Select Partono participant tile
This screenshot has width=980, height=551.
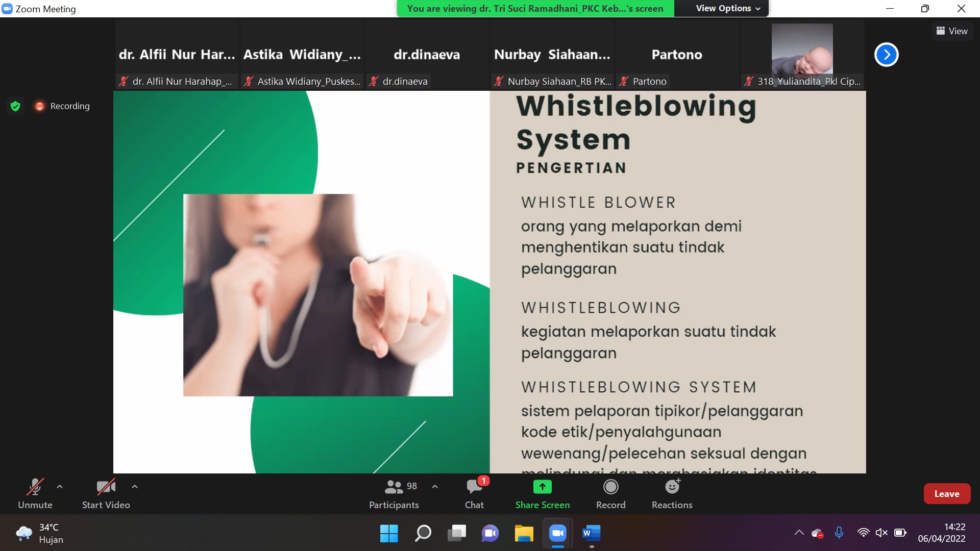pyautogui.click(x=677, y=55)
